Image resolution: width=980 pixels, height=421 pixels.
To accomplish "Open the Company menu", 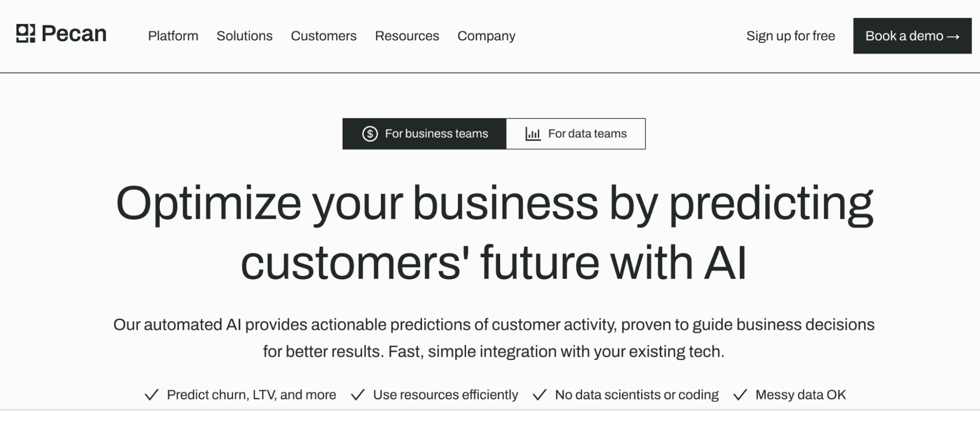I will 486,36.
